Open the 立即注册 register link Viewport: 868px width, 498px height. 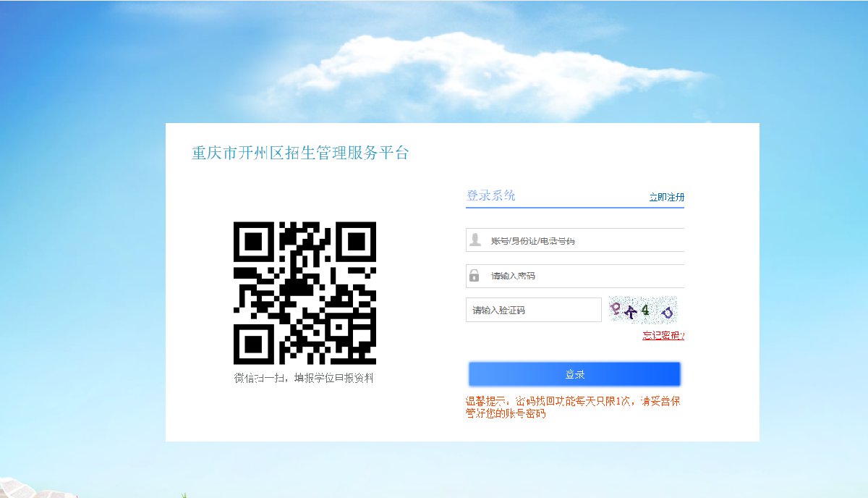[x=666, y=197]
